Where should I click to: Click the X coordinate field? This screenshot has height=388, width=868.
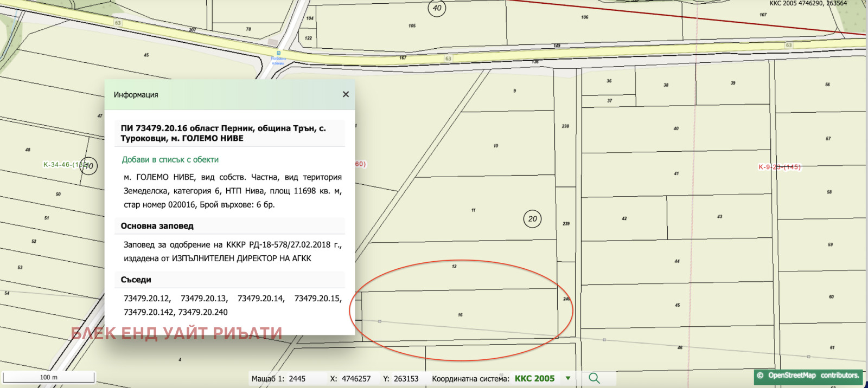point(356,379)
